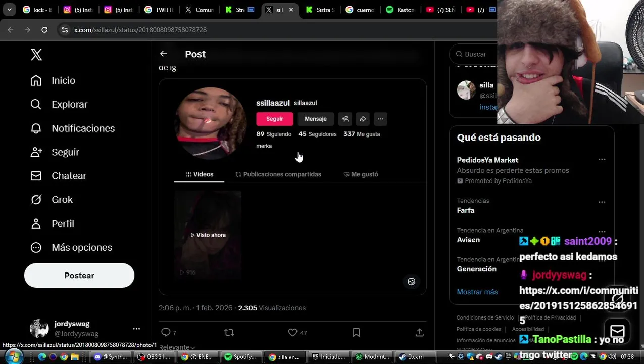
Task: Click the share upload icon under post
Action: [419, 332]
